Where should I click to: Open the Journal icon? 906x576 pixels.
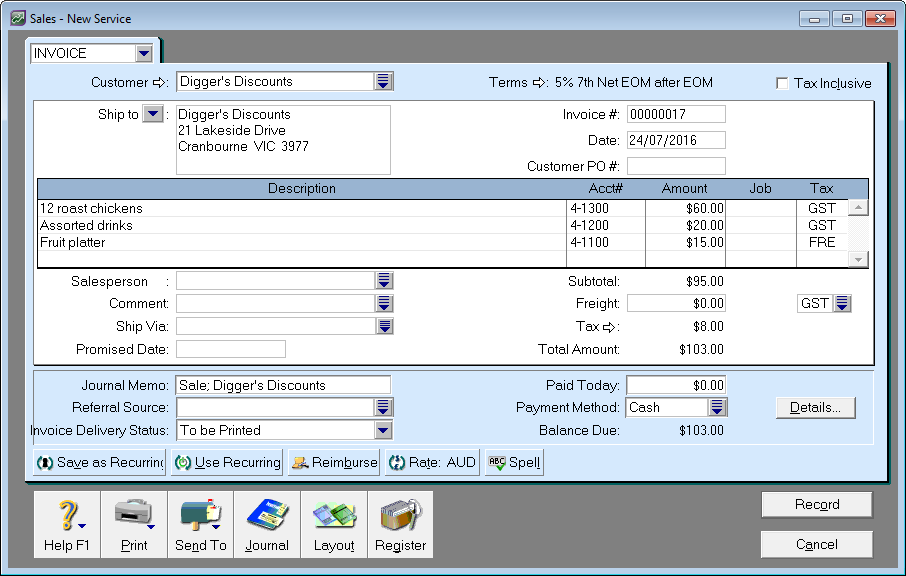[x=267, y=515]
